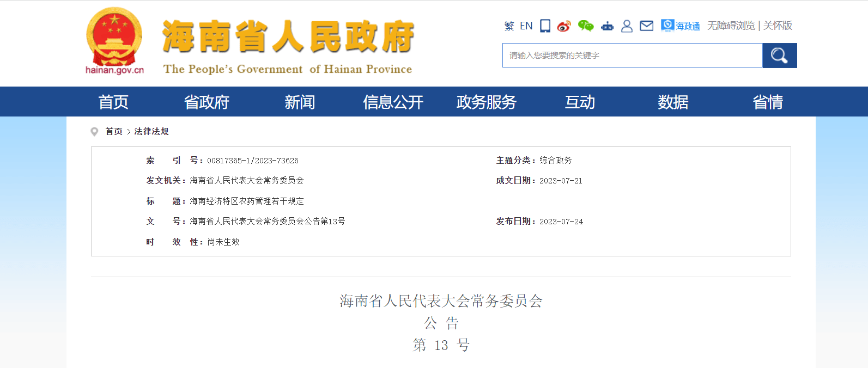The width and height of the screenshot is (868, 368).
Task: Click the 海政通 shield icon
Action: click(667, 25)
